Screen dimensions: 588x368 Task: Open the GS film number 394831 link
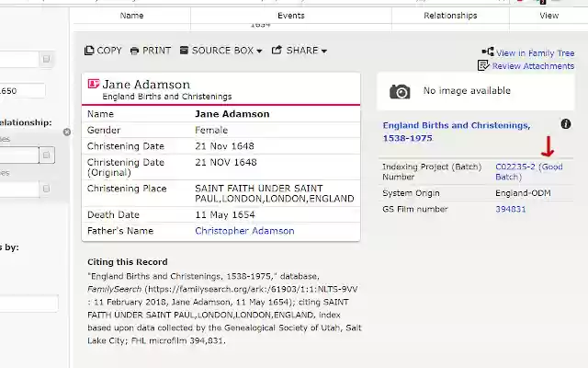coord(511,209)
